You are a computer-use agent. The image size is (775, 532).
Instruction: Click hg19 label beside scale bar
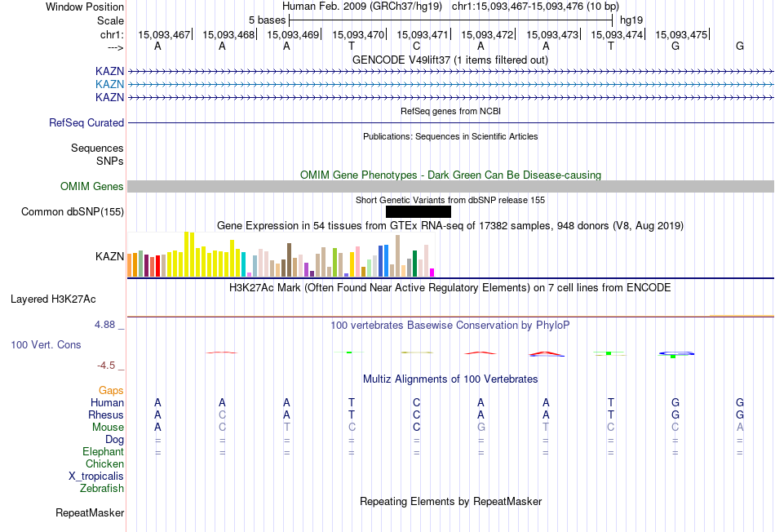coord(631,20)
